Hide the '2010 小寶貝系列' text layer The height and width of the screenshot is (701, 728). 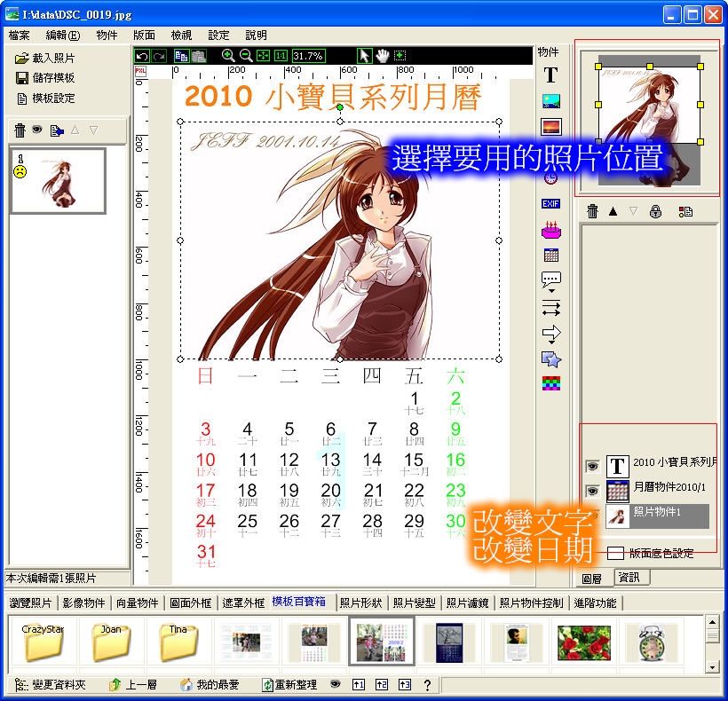click(592, 466)
